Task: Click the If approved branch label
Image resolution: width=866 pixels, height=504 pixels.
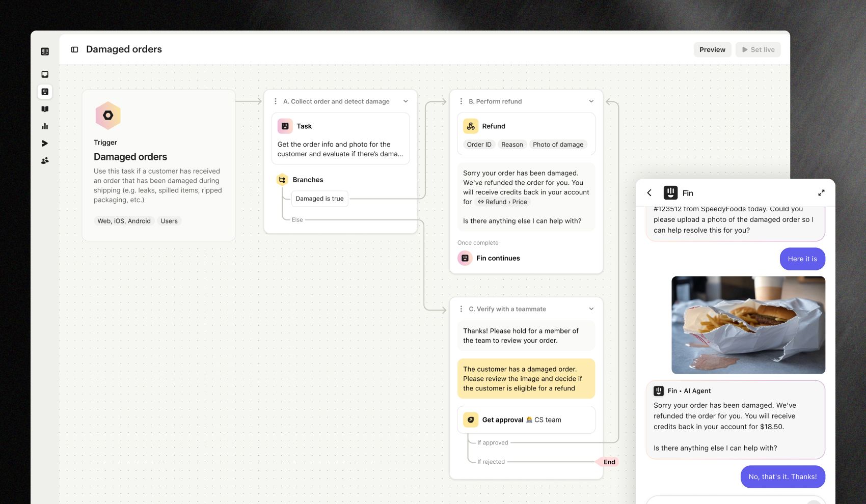Action: (493, 443)
